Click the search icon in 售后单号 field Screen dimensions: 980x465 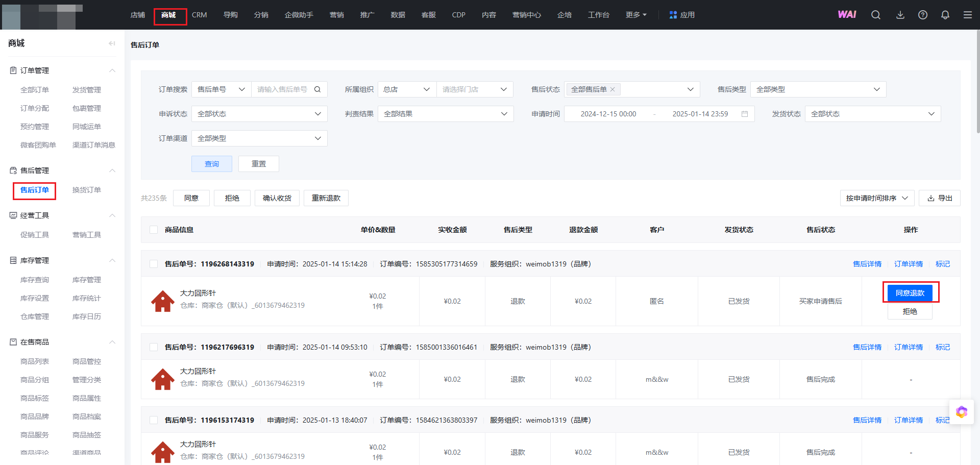pyautogui.click(x=317, y=89)
